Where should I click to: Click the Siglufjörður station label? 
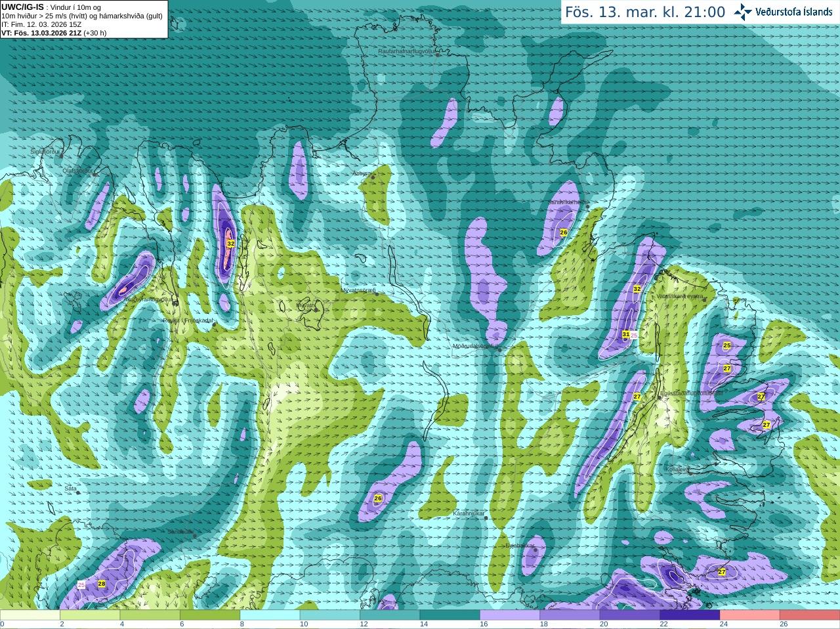pyautogui.click(x=45, y=152)
